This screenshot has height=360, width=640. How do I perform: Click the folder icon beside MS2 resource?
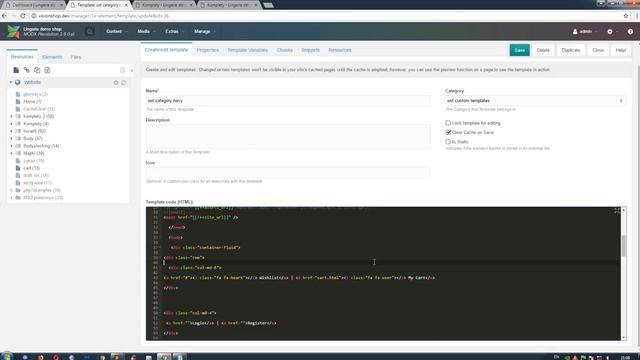(x=18, y=198)
